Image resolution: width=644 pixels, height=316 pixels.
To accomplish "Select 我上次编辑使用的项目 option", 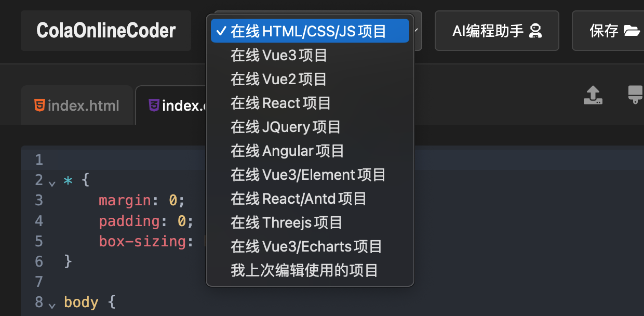I will (310, 270).
